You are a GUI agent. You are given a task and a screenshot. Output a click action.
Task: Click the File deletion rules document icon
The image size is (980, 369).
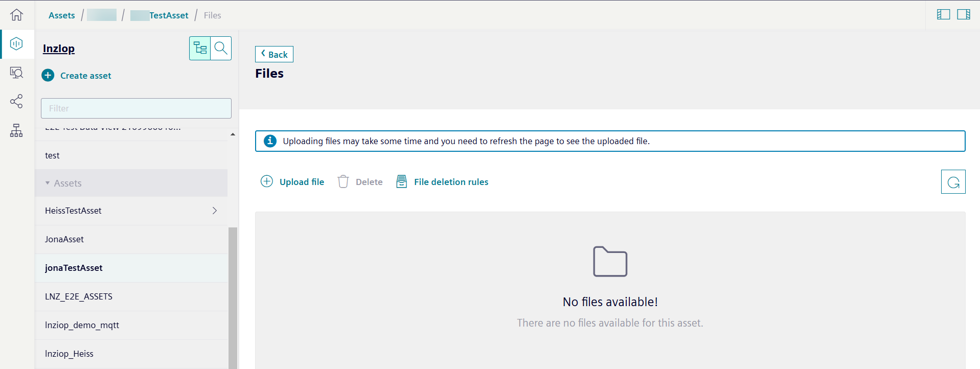[402, 181]
